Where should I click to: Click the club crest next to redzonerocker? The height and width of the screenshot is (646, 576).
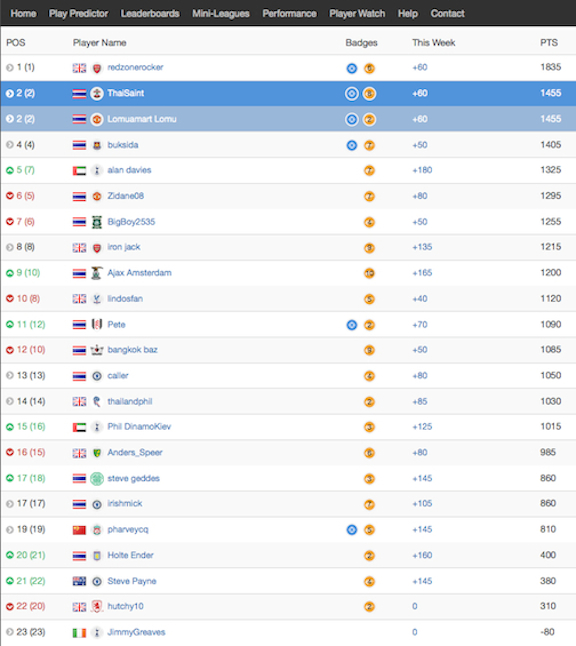(x=97, y=68)
